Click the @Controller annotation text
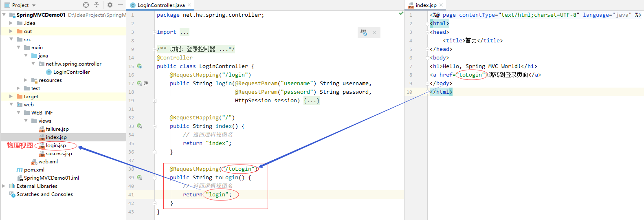Viewport: 644px width, 220px height. [x=175, y=57]
